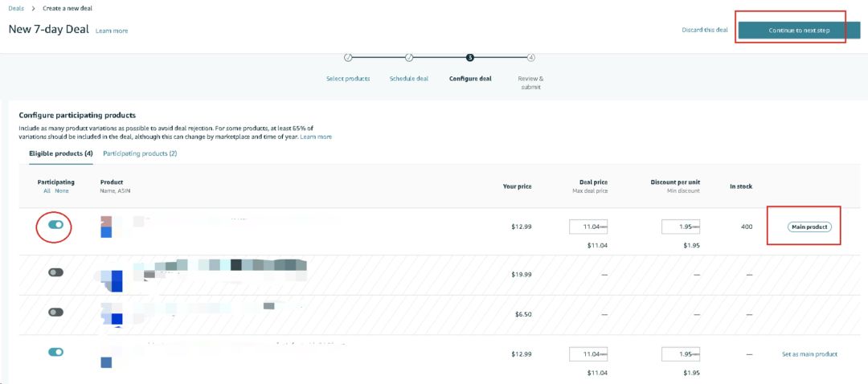The height and width of the screenshot is (384, 868).
Task: Click the Configure deal step circle
Action: [470, 58]
